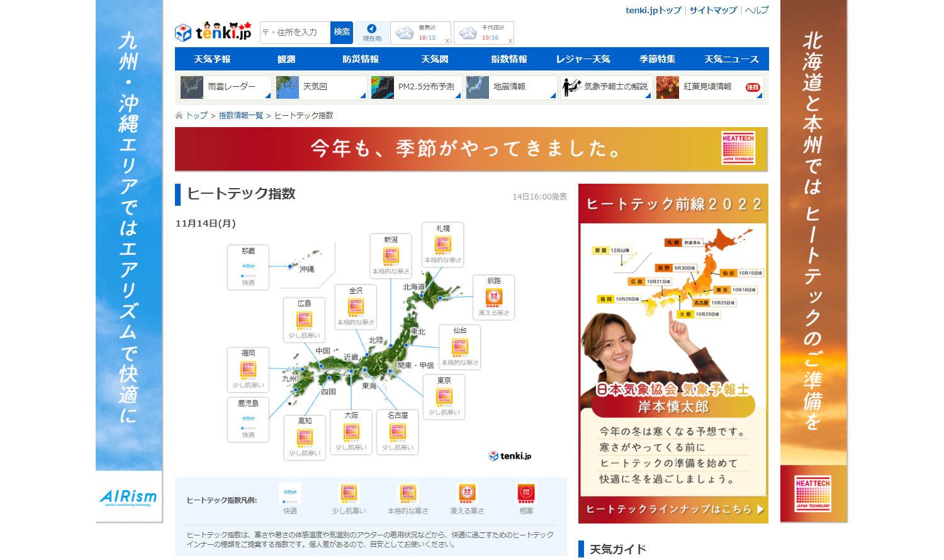Click the tenki.jp logo

point(213,31)
